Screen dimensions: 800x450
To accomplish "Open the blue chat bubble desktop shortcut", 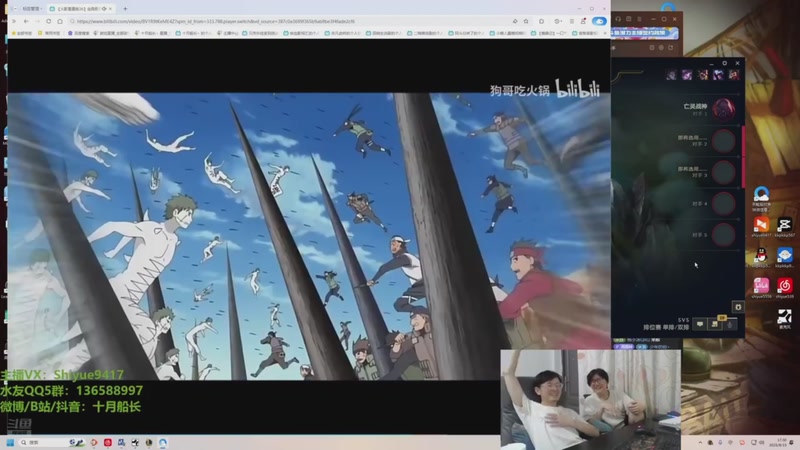I will [784, 257].
